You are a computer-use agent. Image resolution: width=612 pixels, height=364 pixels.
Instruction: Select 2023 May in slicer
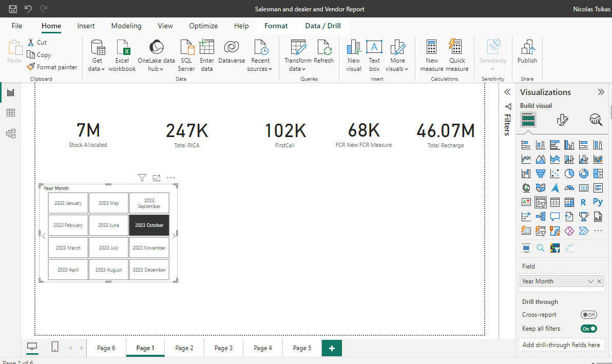tap(108, 203)
